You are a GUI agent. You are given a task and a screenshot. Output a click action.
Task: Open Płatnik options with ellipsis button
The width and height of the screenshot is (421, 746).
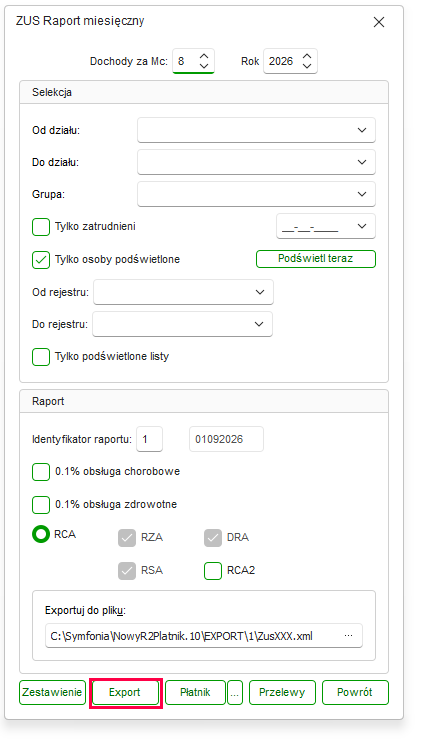pyautogui.click(x=235, y=692)
